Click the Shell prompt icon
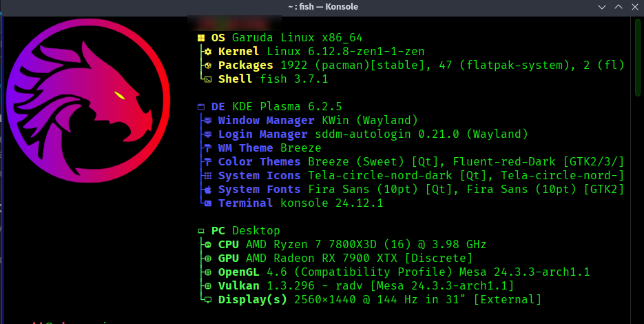This screenshot has width=644, height=324. click(x=208, y=79)
